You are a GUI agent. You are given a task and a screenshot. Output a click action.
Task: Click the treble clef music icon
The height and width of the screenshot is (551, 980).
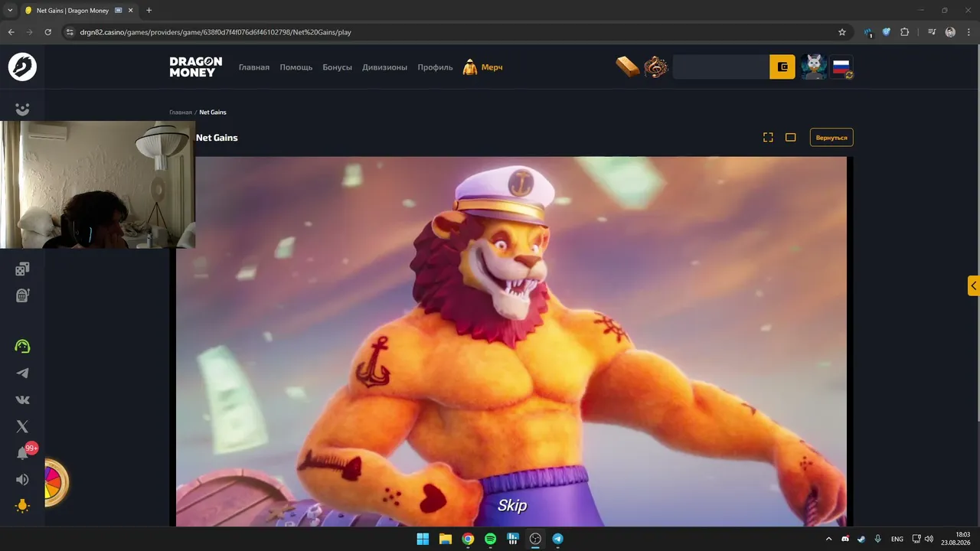point(655,67)
